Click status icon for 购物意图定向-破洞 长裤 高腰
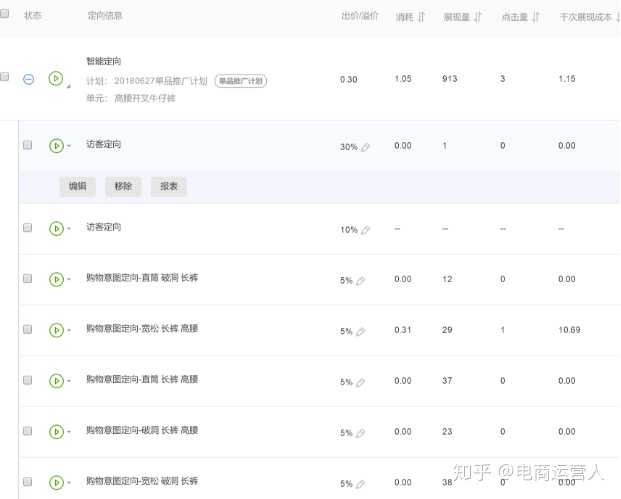The height and width of the screenshot is (499, 621). tap(56, 431)
